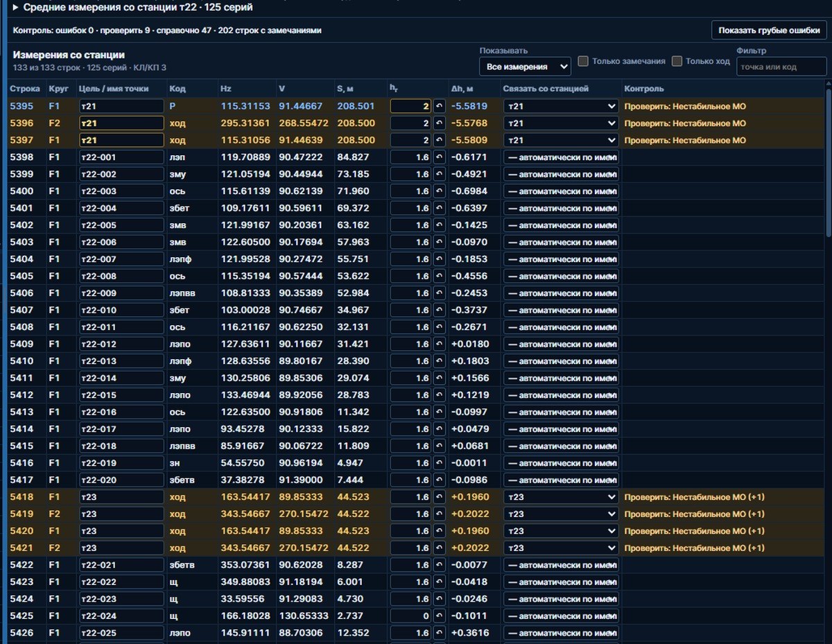Reset height for point т22-015
Image resolution: width=832 pixels, height=644 pixels.
[x=439, y=395]
